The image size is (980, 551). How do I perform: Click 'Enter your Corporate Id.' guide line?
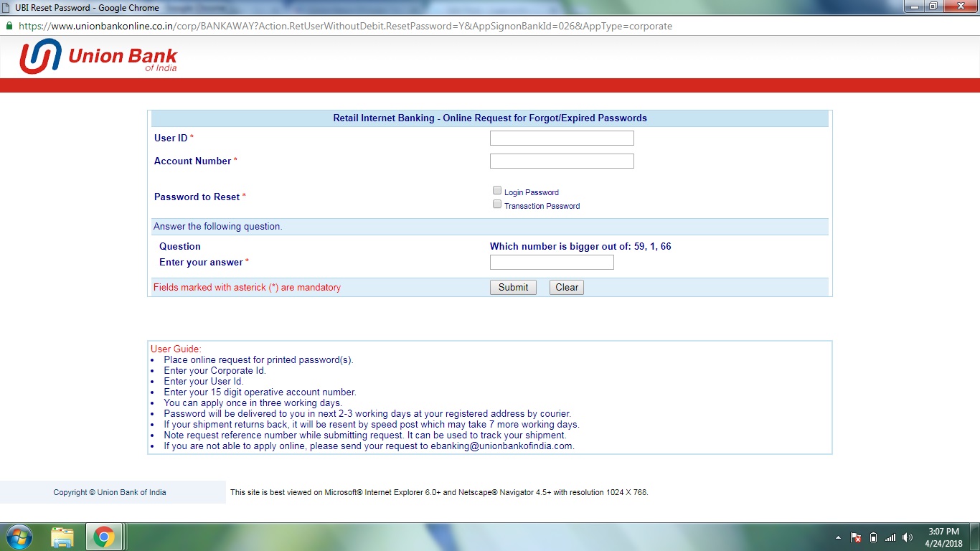[215, 370]
